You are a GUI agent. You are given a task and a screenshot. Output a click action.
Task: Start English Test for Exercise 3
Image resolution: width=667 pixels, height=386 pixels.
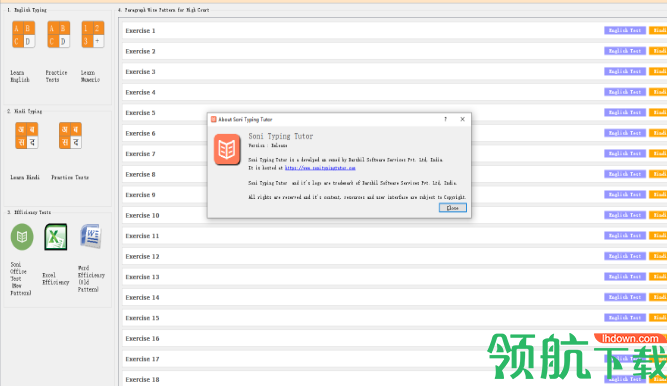pyautogui.click(x=625, y=71)
